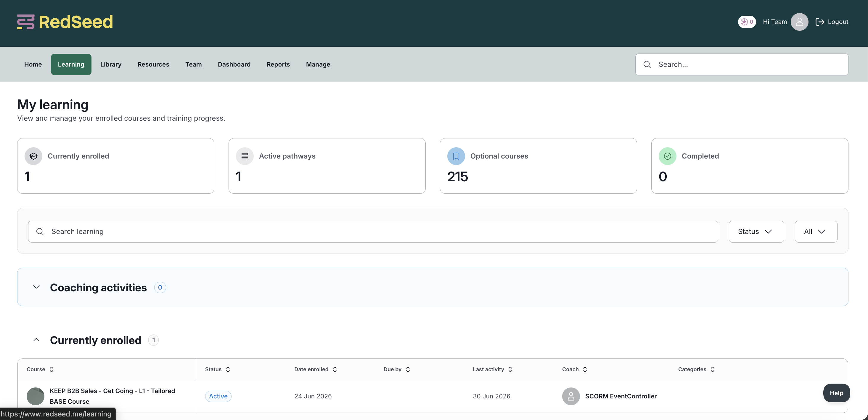The height and width of the screenshot is (420, 868).
Task: Open the Active pathways summary card
Action: (327, 166)
